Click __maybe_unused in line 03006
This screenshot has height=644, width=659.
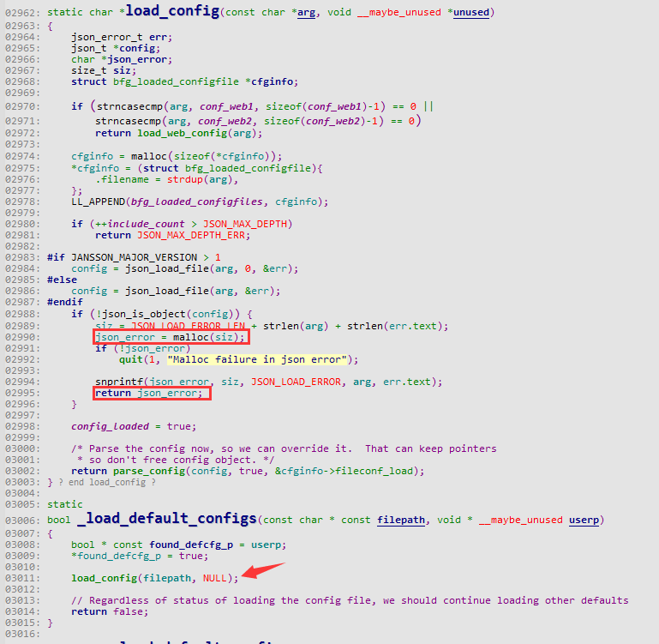[520, 520]
